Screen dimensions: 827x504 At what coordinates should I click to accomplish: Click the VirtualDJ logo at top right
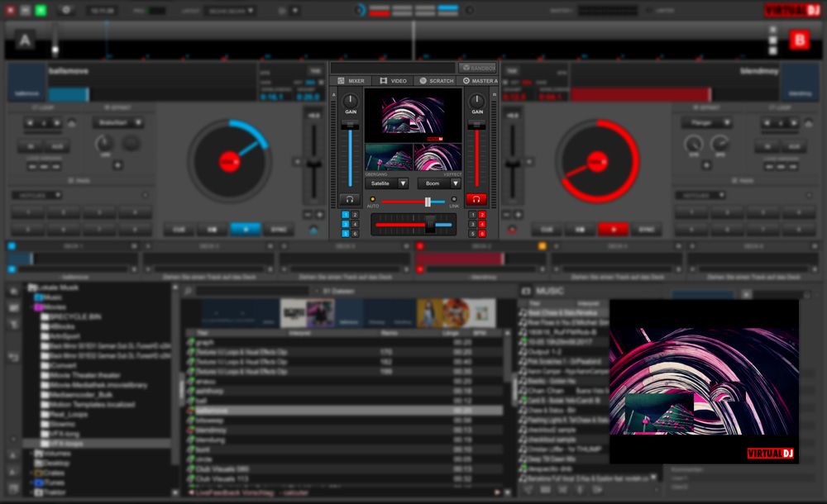(x=791, y=11)
